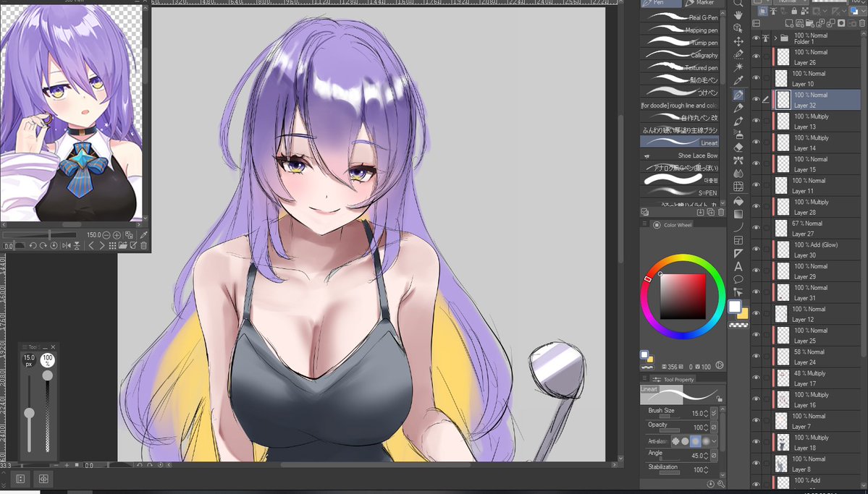Choose the Textured pen brush
868x494 pixels.
[680, 67]
